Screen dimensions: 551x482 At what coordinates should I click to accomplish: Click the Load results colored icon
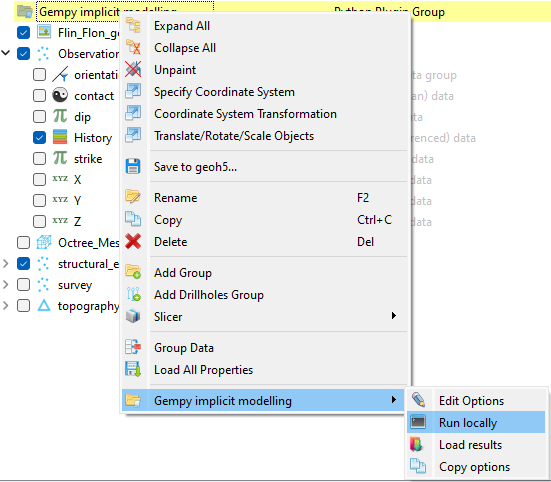pos(417,444)
